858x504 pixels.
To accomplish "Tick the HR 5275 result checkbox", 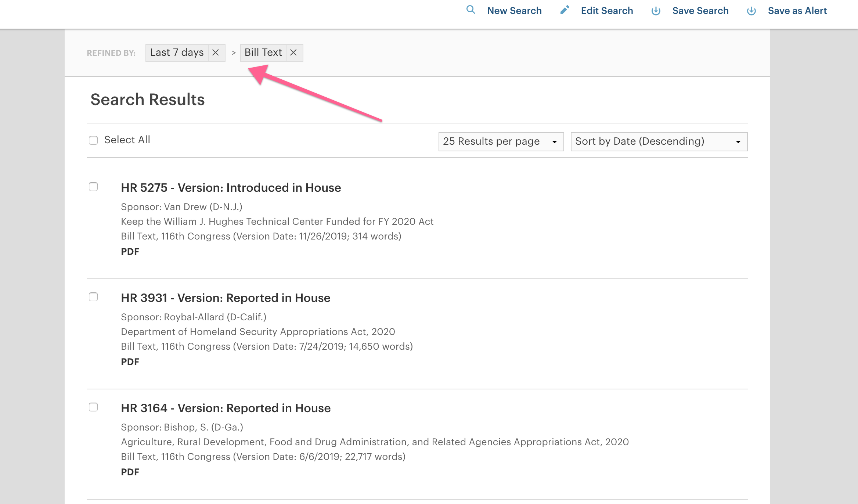I will point(93,187).
